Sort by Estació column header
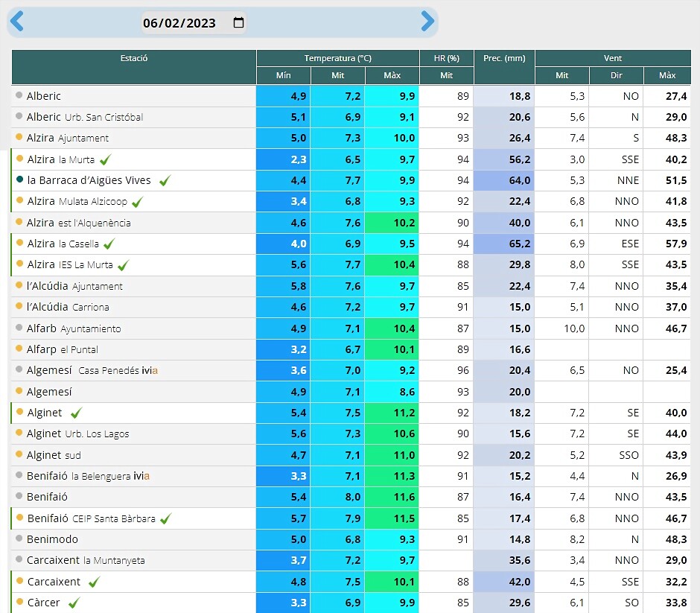 134,67
